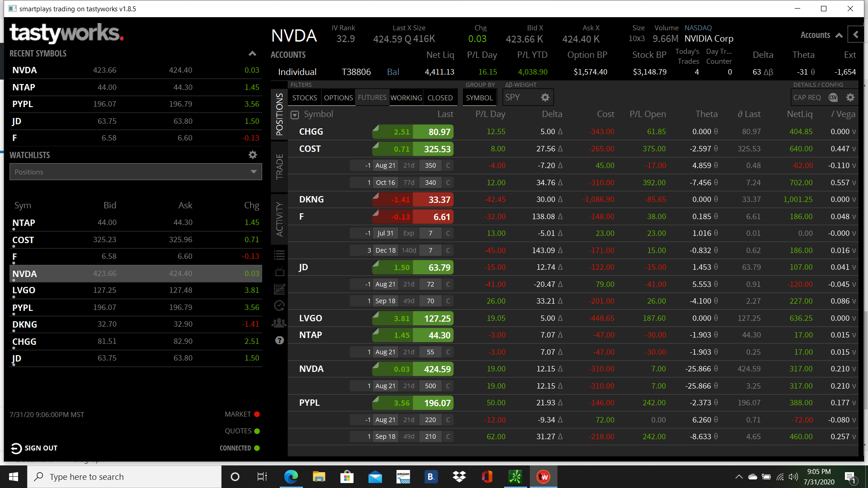Open the watchlist settings gear
This screenshot has width=868, height=488.
pyautogui.click(x=252, y=155)
